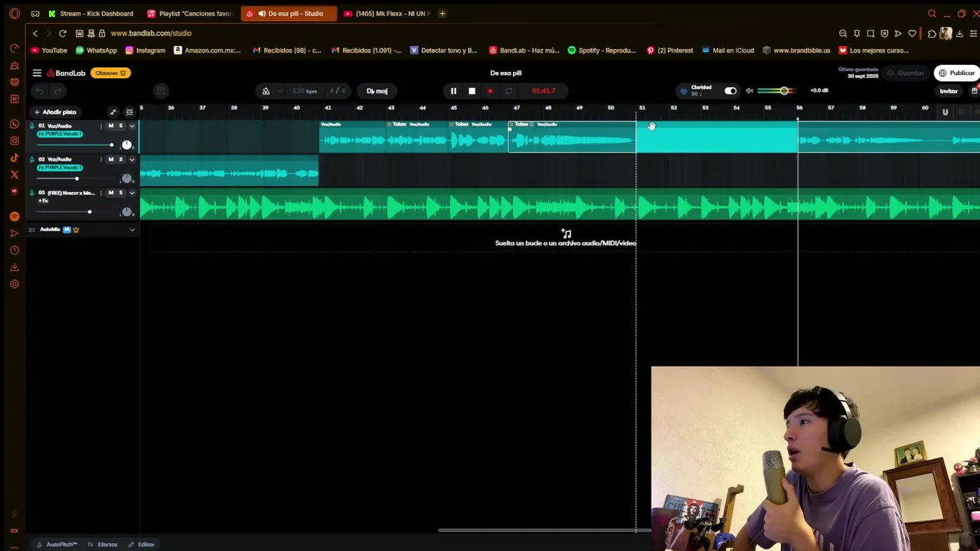The width and height of the screenshot is (980, 551).
Task: Click the Invitar button
Action: (949, 91)
